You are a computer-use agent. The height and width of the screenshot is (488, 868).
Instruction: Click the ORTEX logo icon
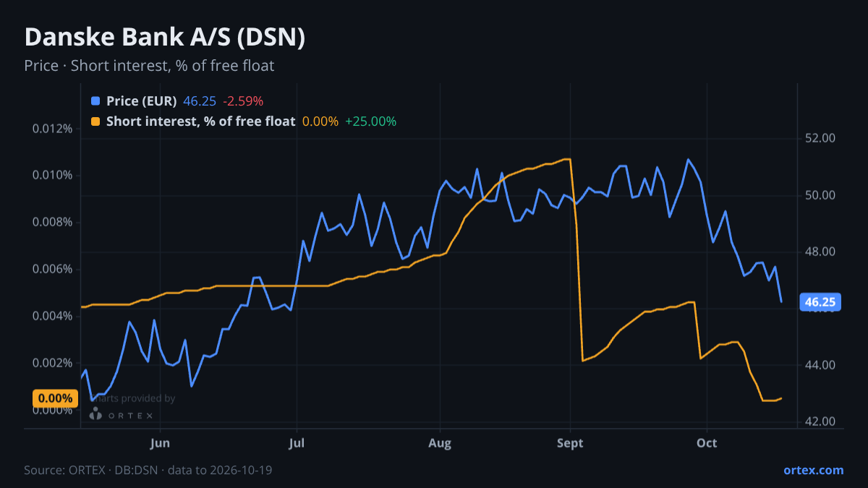95,414
